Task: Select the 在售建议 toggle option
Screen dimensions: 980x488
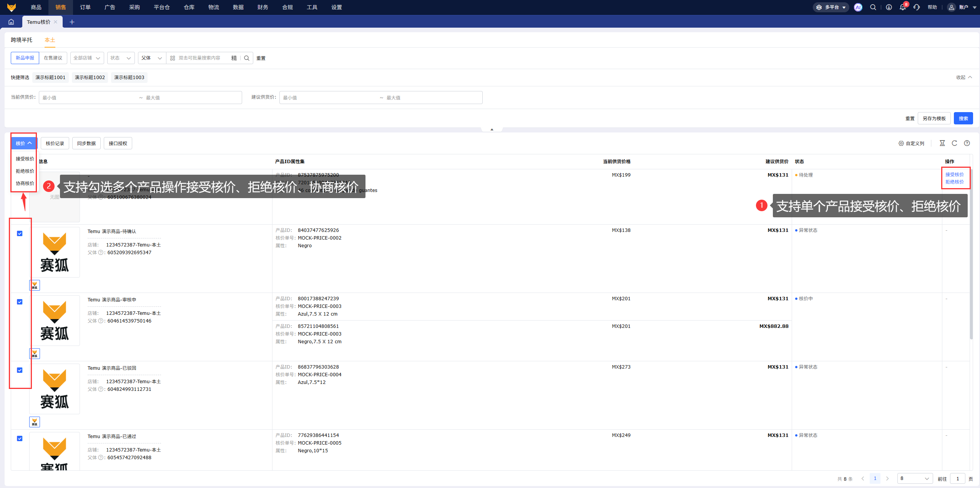Action: coord(53,58)
